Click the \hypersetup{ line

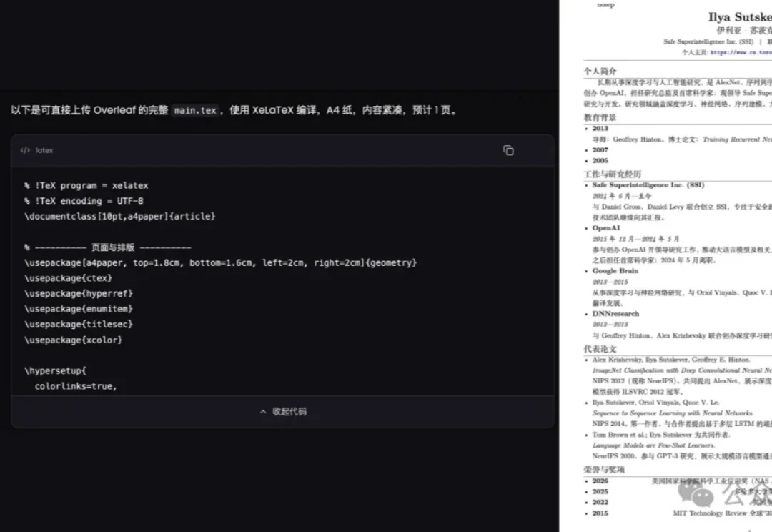click(55, 370)
